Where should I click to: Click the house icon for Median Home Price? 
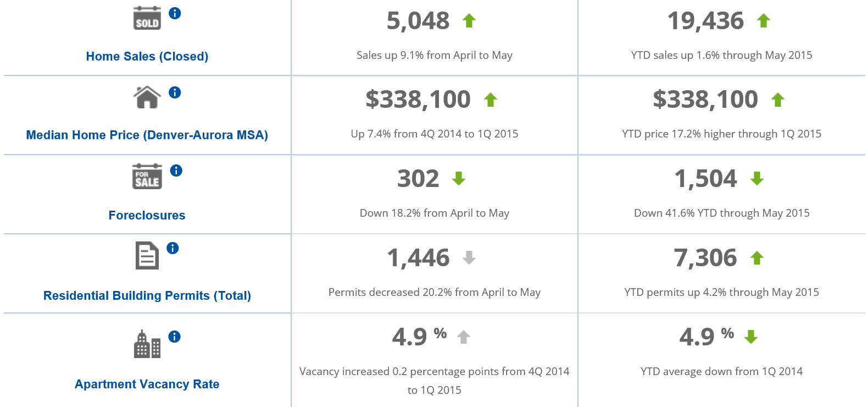pyautogui.click(x=147, y=97)
